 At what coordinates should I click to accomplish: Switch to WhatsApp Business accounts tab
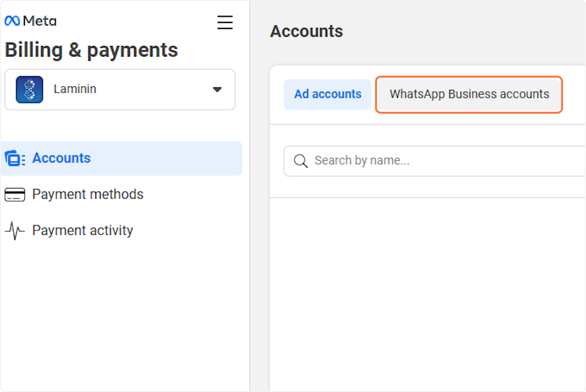tap(469, 94)
